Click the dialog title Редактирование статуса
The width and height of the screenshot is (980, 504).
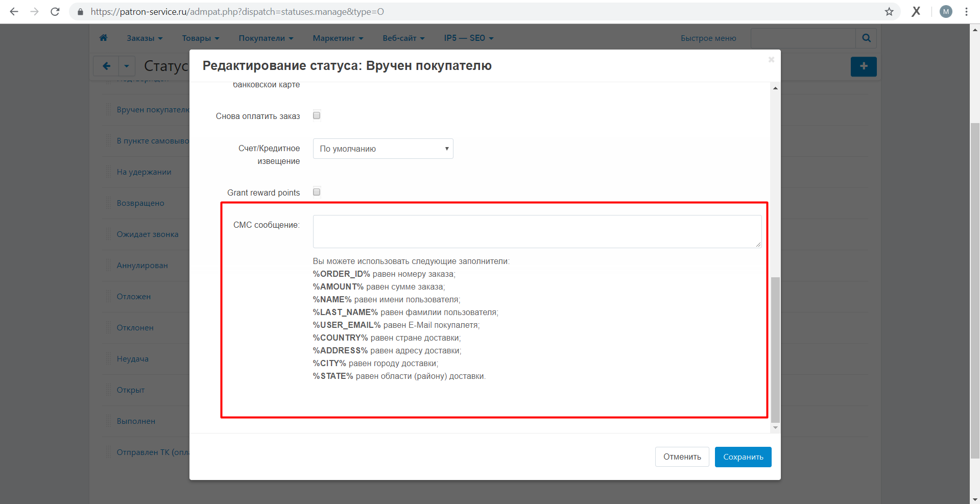pos(347,66)
